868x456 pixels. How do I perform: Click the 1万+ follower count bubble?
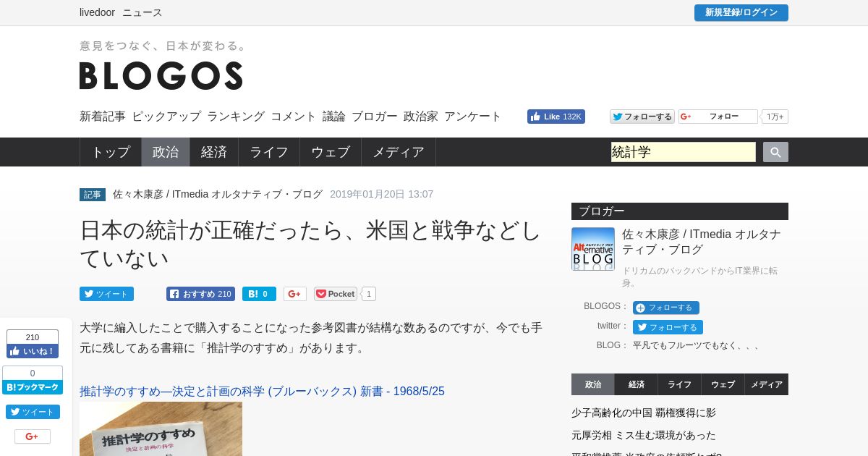pos(775,117)
